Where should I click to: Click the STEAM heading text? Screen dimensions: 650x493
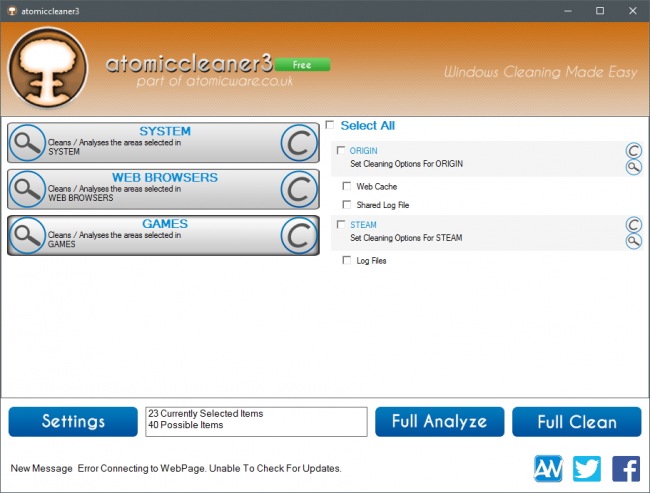363,225
